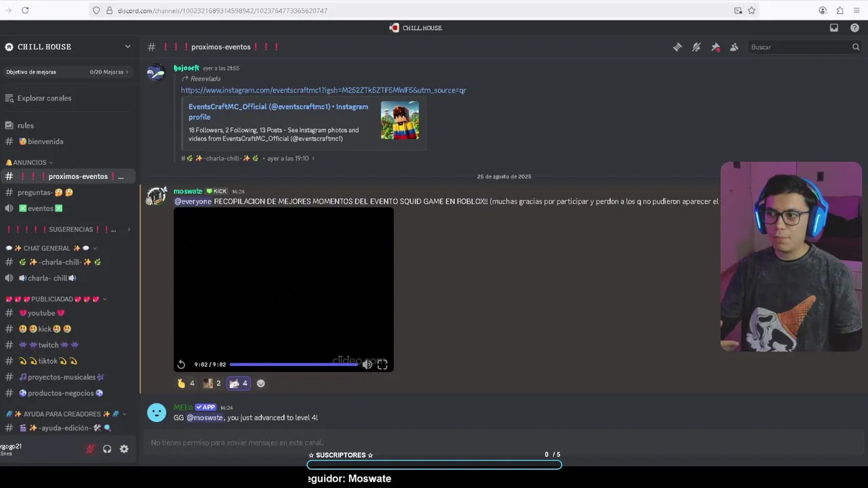Open user settings gear icon
Screen dimensions: 868x488
(124, 449)
